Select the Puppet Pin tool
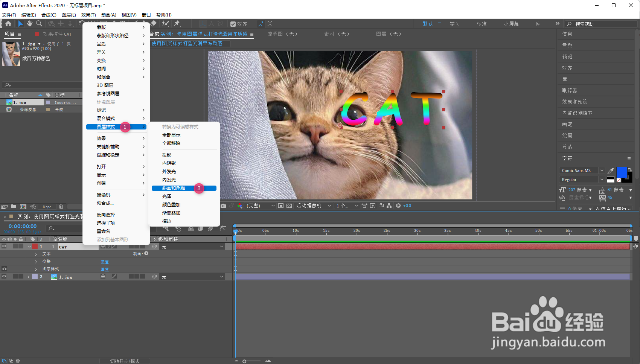 click(177, 24)
